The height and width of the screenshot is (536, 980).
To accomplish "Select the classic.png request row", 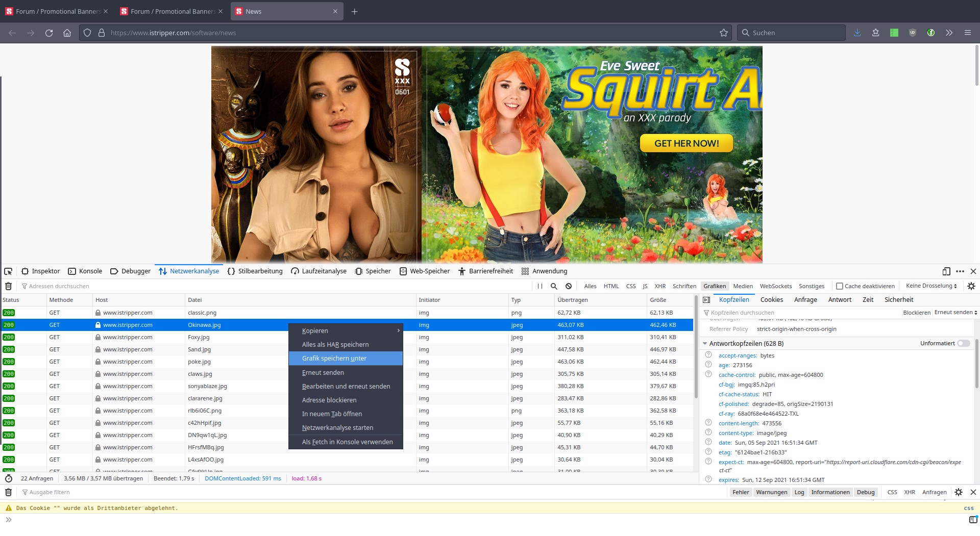I will pyautogui.click(x=347, y=313).
